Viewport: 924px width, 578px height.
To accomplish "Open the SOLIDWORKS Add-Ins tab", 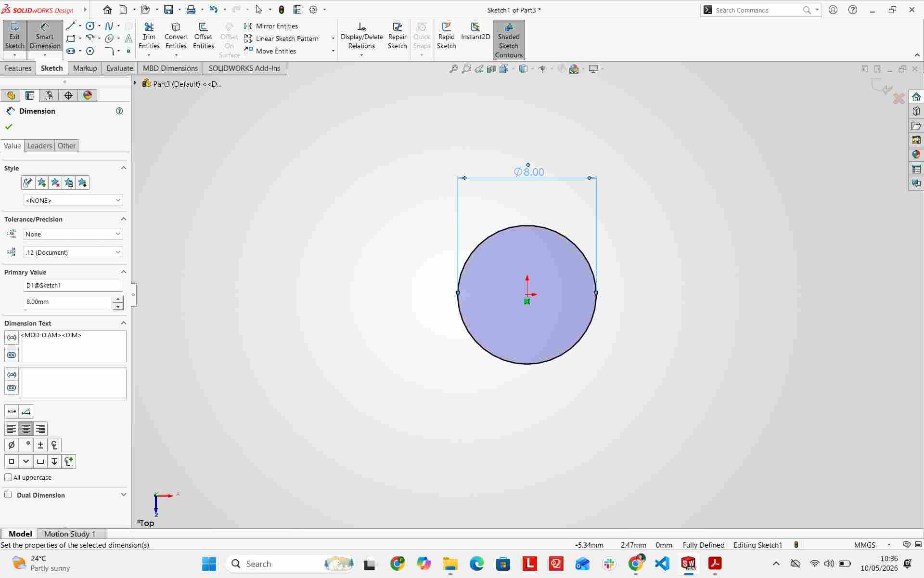I will tap(244, 68).
